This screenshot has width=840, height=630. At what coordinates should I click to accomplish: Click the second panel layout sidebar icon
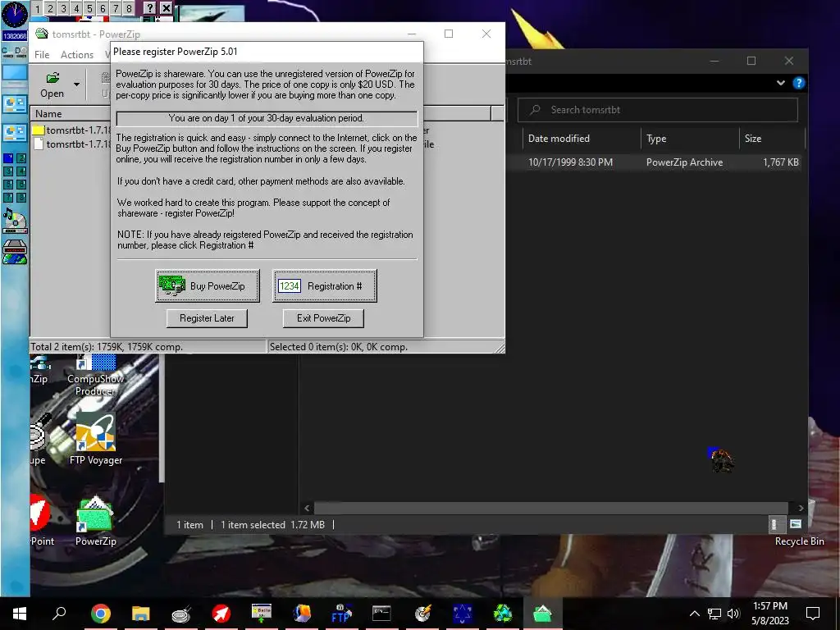15,132
